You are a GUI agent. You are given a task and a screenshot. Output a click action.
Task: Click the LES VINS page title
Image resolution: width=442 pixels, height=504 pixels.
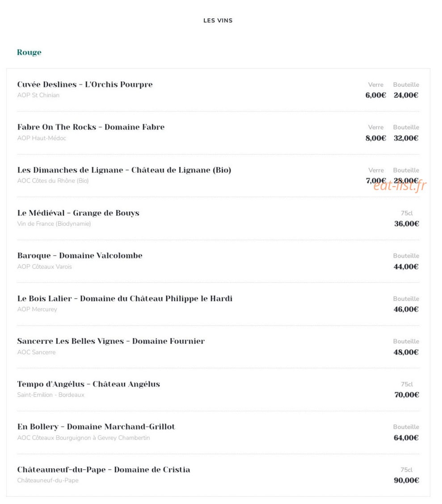click(x=218, y=21)
